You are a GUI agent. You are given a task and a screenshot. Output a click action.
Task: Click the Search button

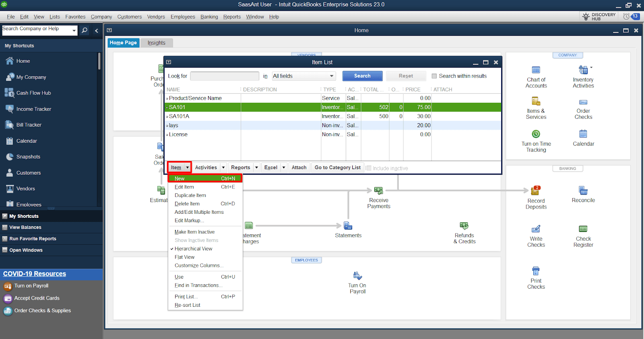[x=362, y=76]
